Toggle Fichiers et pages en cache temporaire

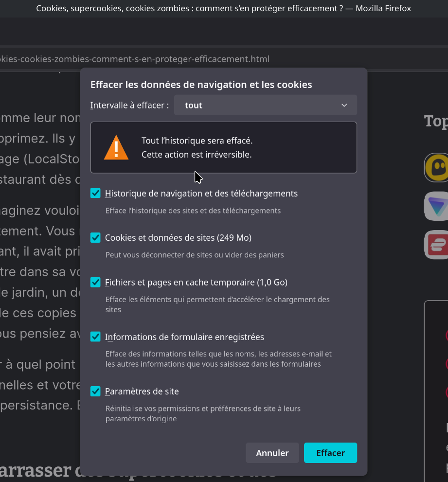pyautogui.click(x=95, y=282)
